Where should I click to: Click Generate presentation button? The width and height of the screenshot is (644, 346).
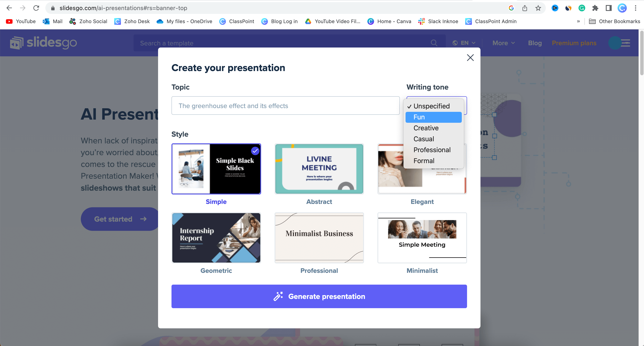319,297
